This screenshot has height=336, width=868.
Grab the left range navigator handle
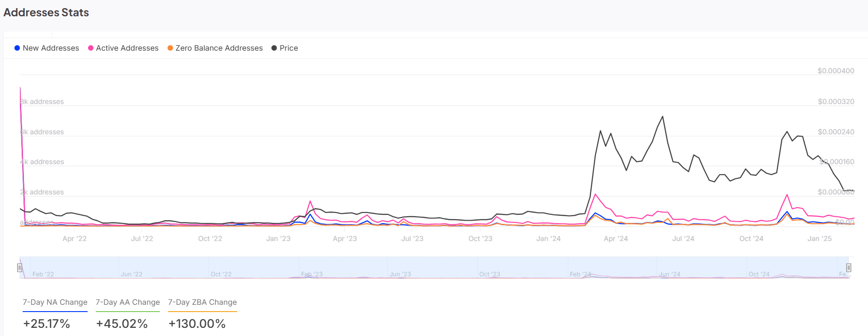click(x=20, y=268)
